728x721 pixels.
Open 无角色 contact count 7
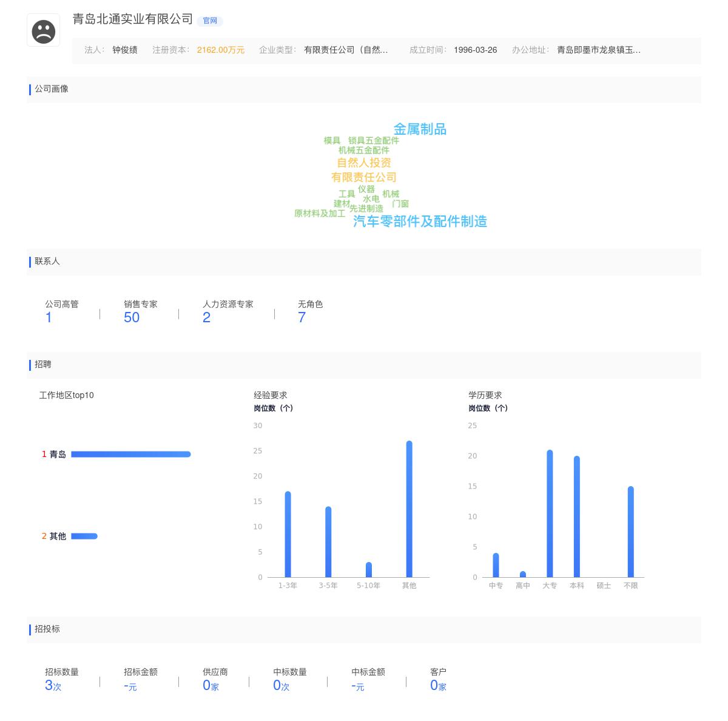click(302, 317)
